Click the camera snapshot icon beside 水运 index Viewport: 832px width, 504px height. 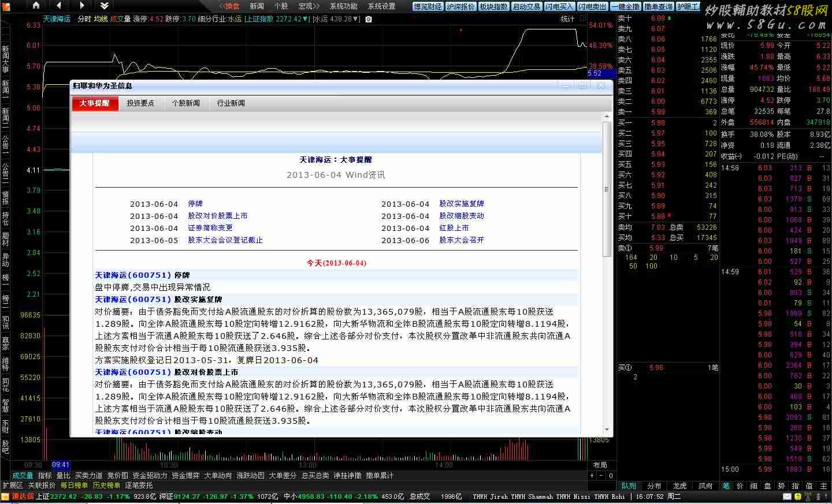[x=369, y=19]
